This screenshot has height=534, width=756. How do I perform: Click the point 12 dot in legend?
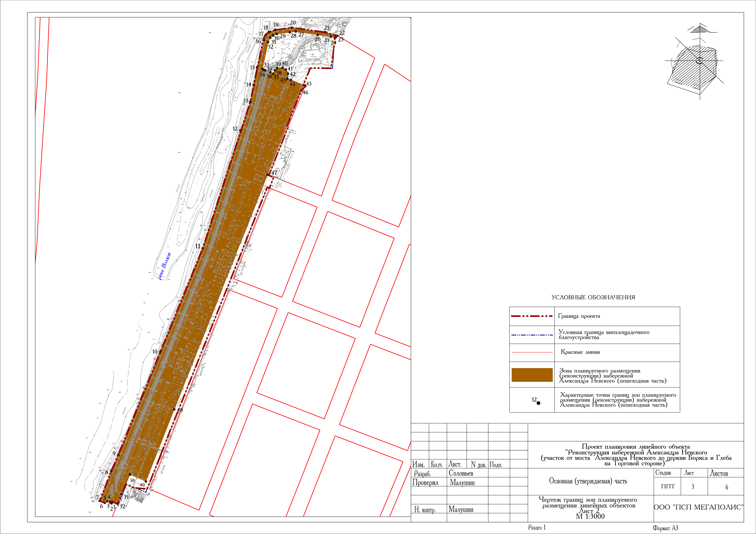pos(538,403)
